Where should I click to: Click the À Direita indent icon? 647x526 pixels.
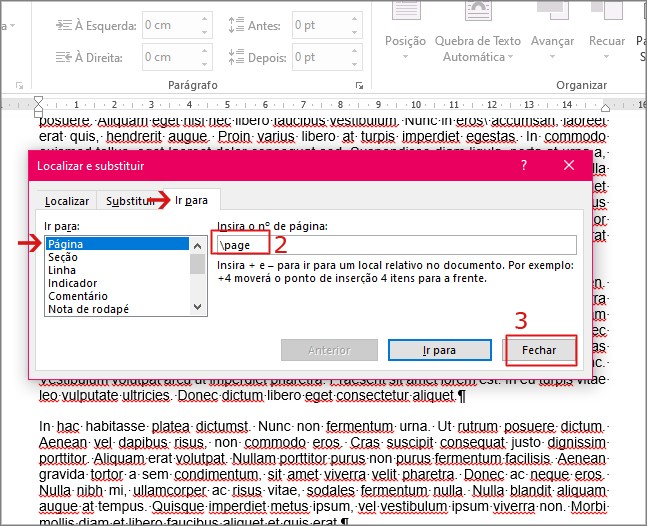64,57
